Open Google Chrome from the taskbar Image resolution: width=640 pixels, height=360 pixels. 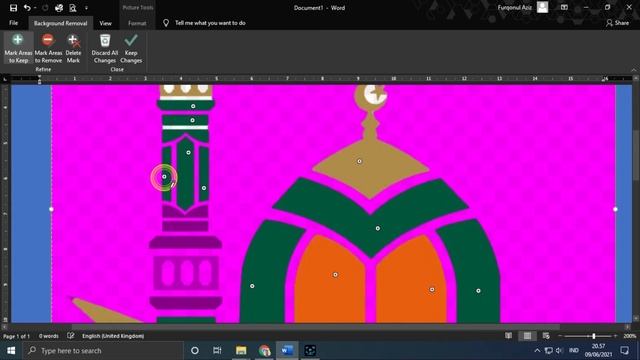[264, 351]
